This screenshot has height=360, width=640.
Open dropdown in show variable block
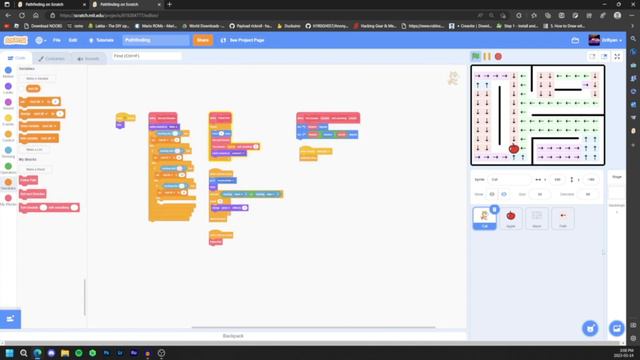pos(49,126)
